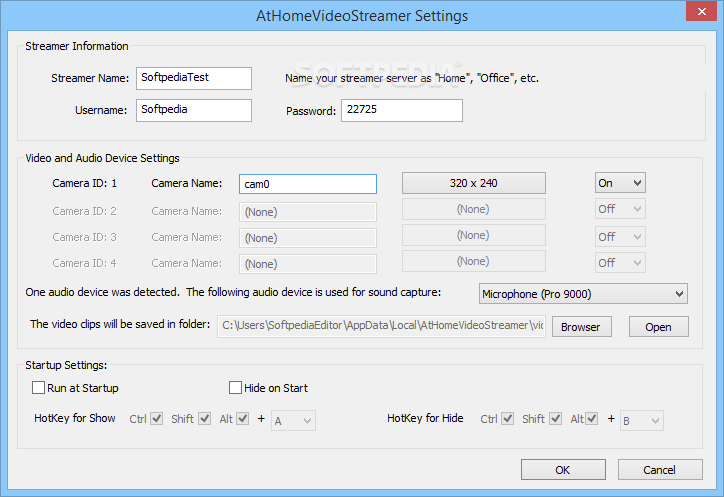Open the Hide hotkey letter B dropdown
Screen dimensions: 724x497
pyautogui.click(x=642, y=420)
